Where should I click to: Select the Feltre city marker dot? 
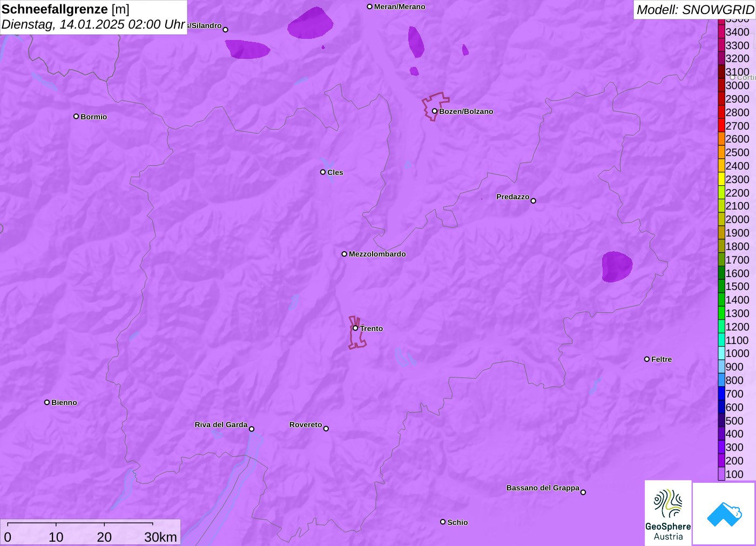tap(647, 359)
